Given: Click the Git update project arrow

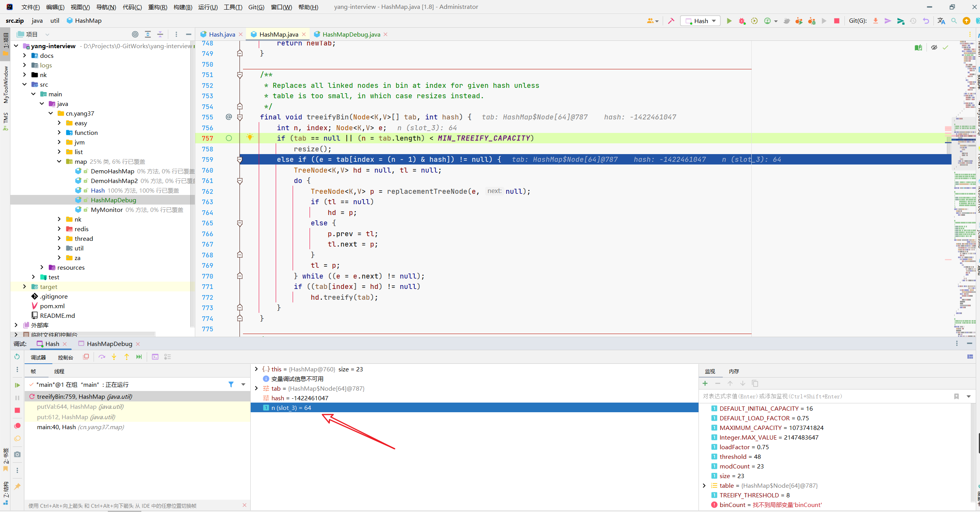Looking at the screenshot, I should pos(875,21).
